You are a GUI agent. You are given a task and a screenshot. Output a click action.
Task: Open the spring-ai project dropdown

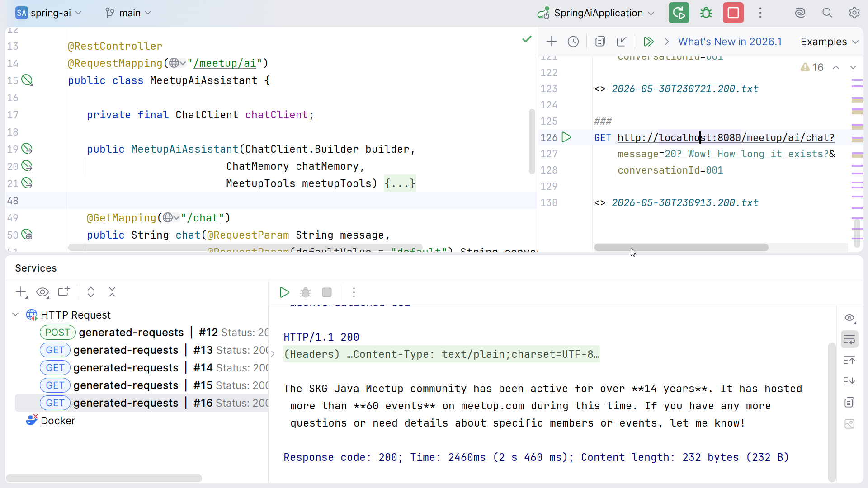pyautogui.click(x=48, y=13)
